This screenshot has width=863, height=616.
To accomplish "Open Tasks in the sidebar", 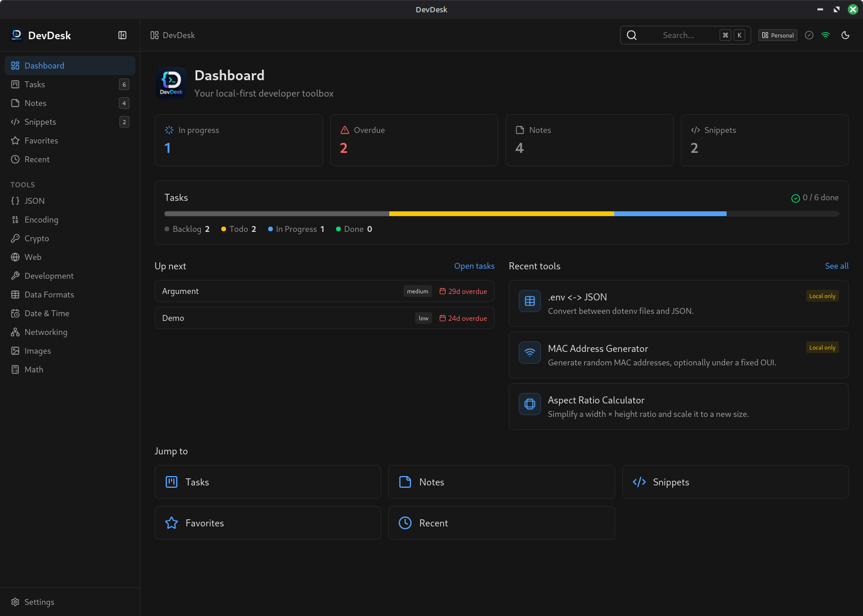I will click(70, 84).
